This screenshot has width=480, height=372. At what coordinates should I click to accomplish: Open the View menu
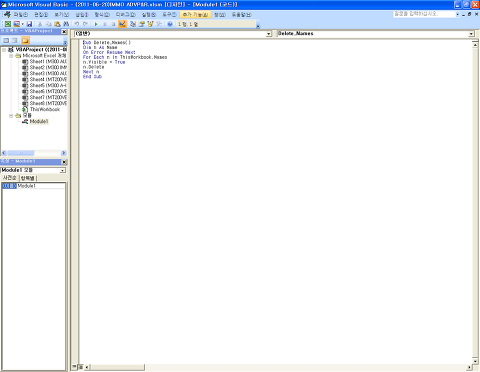[x=62, y=15]
